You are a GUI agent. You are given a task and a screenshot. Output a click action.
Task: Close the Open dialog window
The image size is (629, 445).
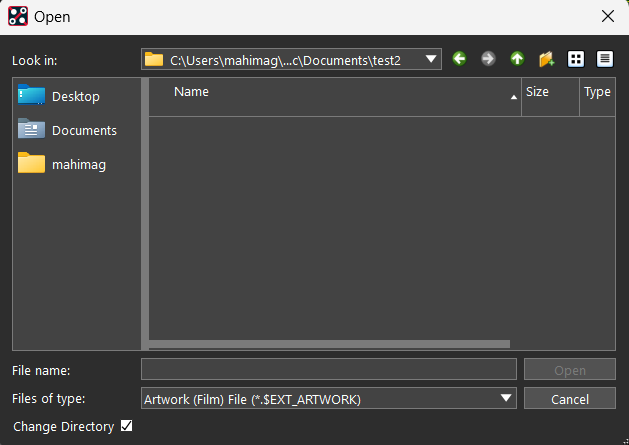click(x=607, y=16)
